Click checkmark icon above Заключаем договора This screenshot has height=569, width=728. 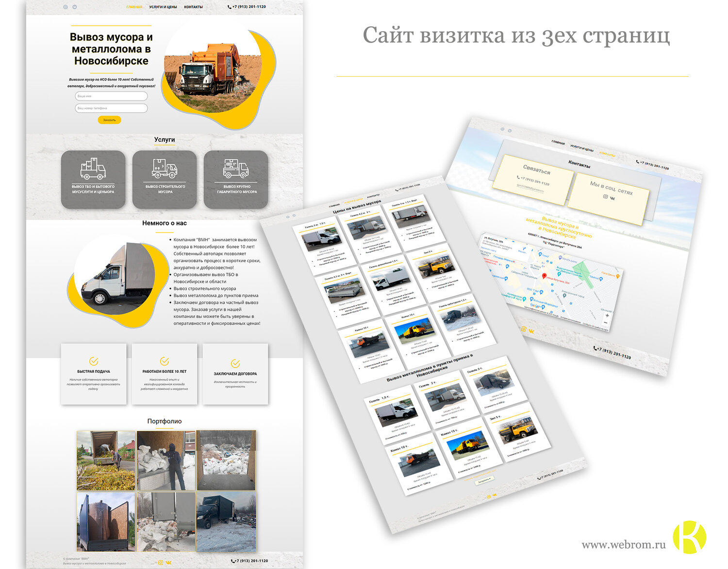click(x=235, y=363)
